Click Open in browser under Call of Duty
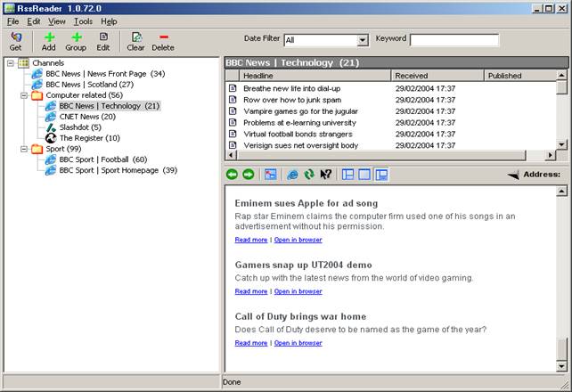This screenshot has width=572, height=392. (298, 343)
